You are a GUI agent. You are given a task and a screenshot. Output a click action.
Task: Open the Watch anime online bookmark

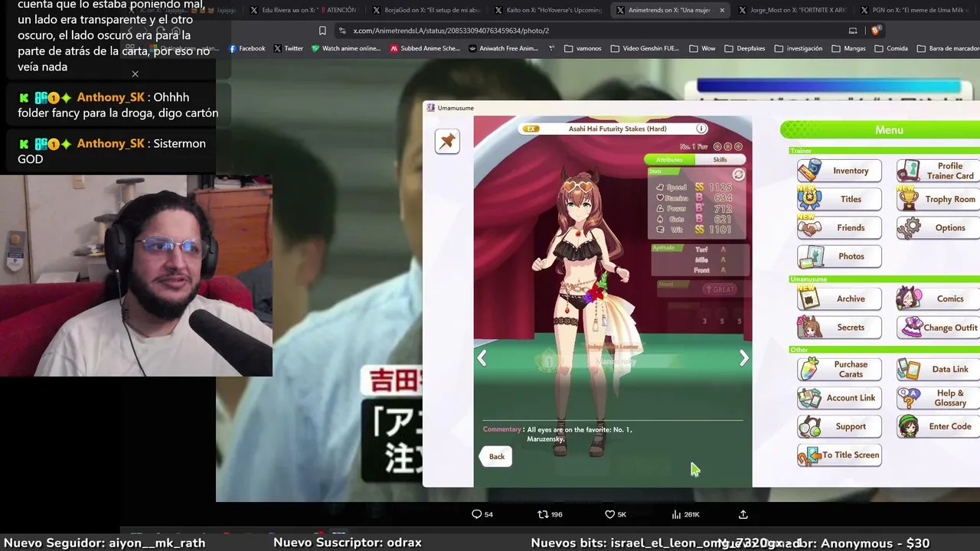[346, 48]
